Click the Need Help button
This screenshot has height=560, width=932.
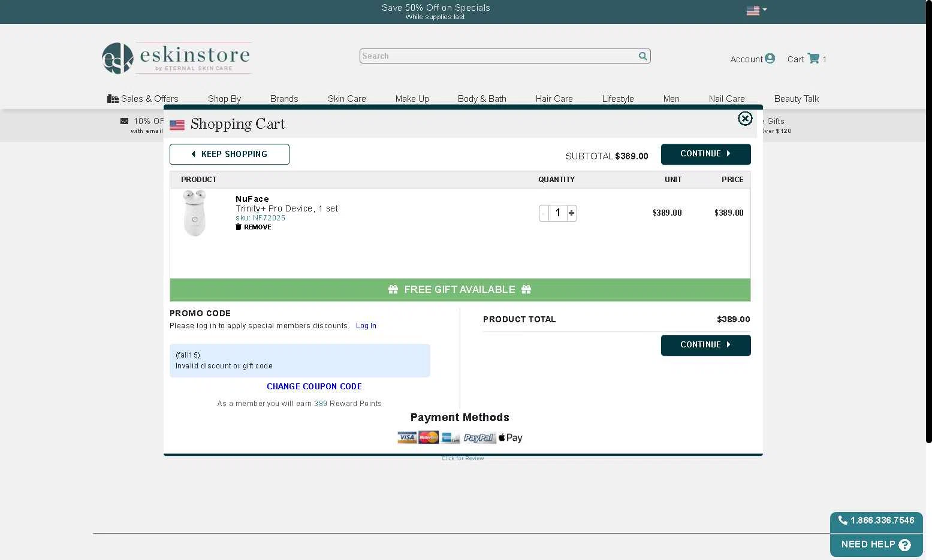pos(876,545)
